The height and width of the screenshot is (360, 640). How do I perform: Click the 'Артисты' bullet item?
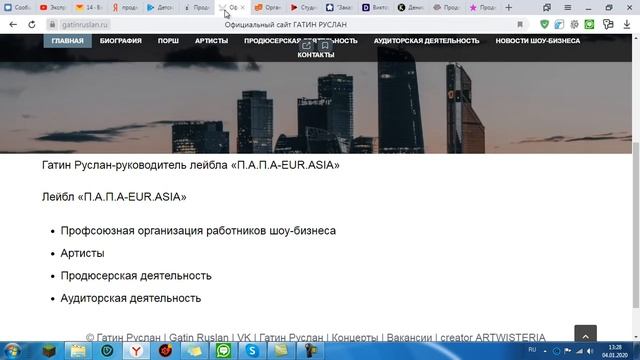click(x=82, y=253)
